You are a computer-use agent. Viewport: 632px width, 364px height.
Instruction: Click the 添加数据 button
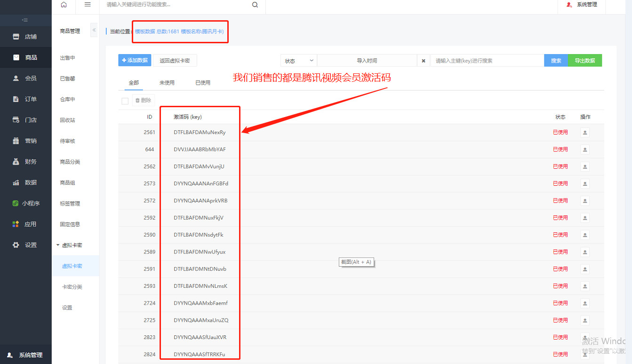pyautogui.click(x=134, y=60)
